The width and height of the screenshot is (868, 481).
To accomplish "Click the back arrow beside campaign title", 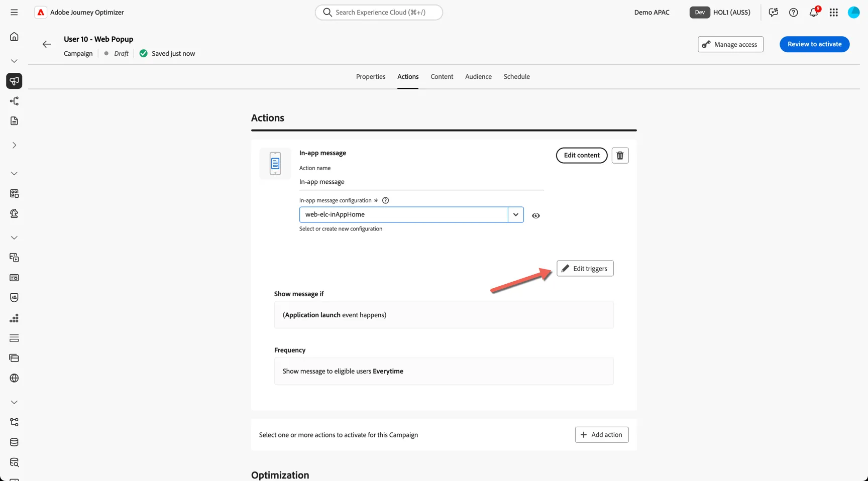I will [x=47, y=44].
